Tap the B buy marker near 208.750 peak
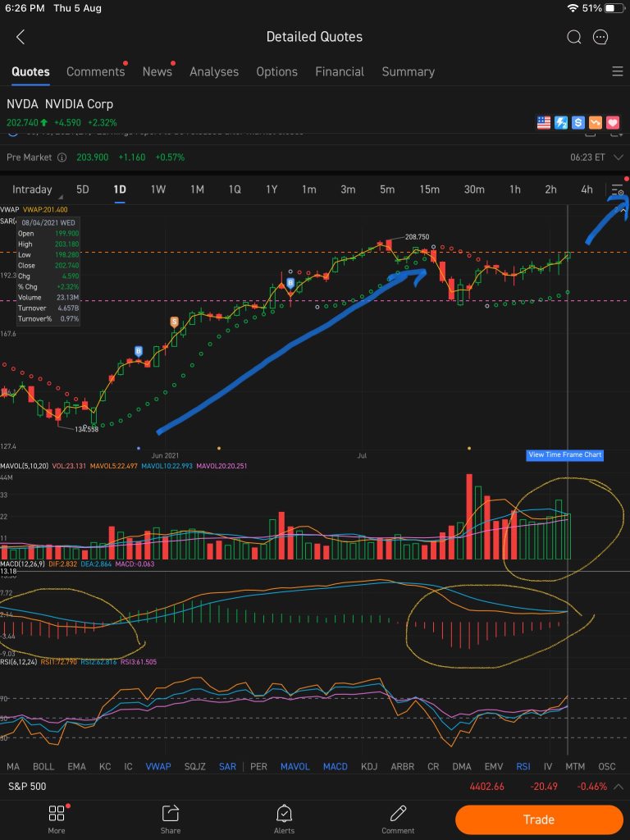 tap(290, 283)
